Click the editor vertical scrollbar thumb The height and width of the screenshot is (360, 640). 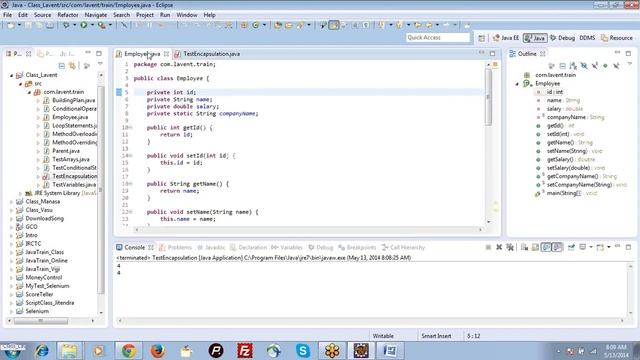[488, 97]
